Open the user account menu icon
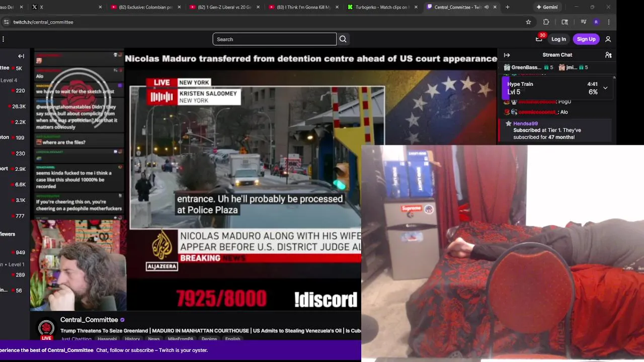Image resolution: width=644 pixels, height=362 pixels. pos(608,39)
